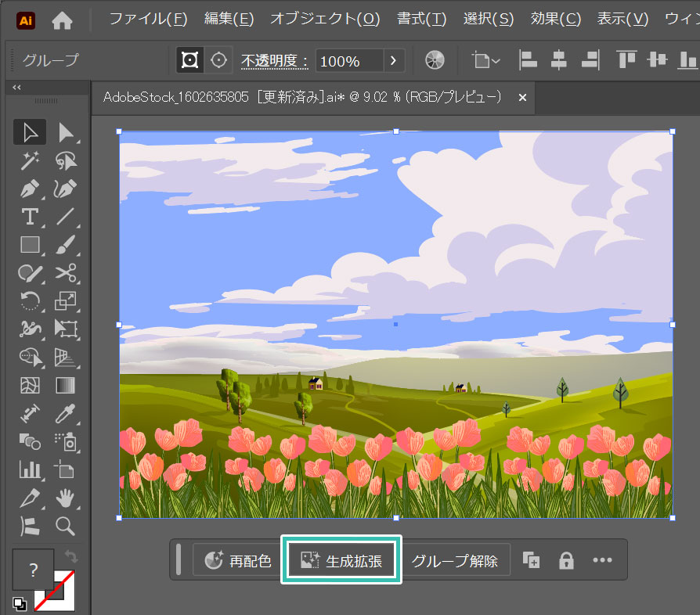This screenshot has height=615, width=700.
Task: Select the Zoom magnifier tool
Action: (x=66, y=525)
